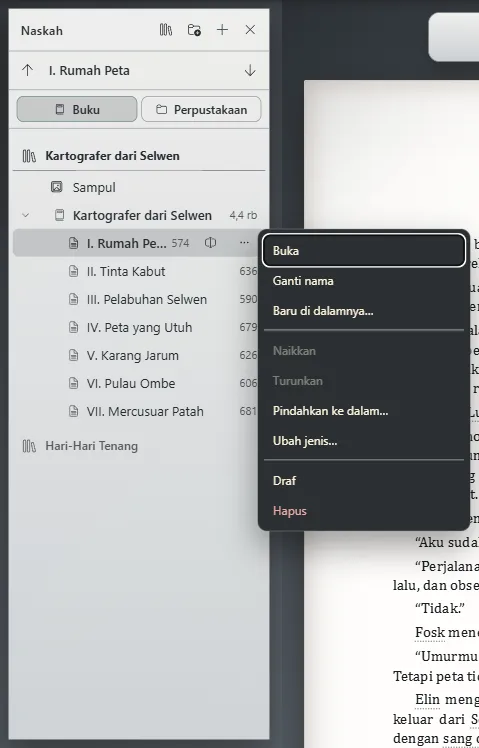Screen dimensions: 479x748
Task: Choose Draf in the context menu
Action: coord(364,481)
